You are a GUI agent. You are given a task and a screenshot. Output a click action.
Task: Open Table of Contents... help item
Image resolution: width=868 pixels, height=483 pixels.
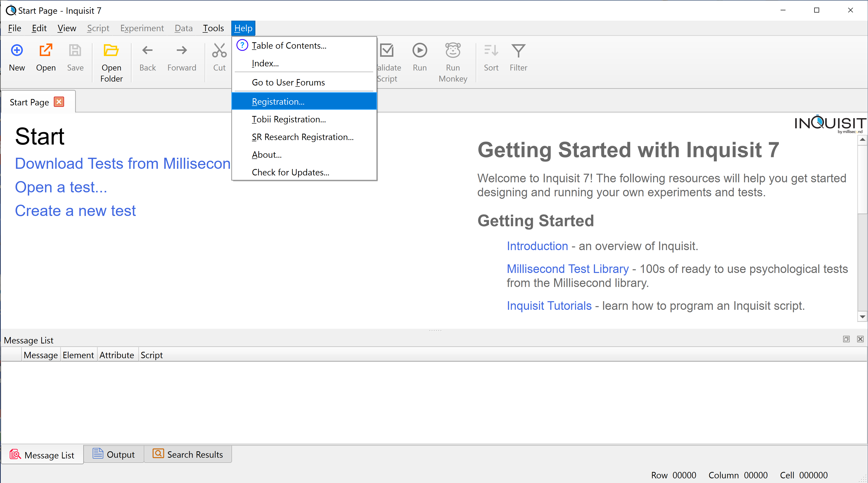pos(289,45)
